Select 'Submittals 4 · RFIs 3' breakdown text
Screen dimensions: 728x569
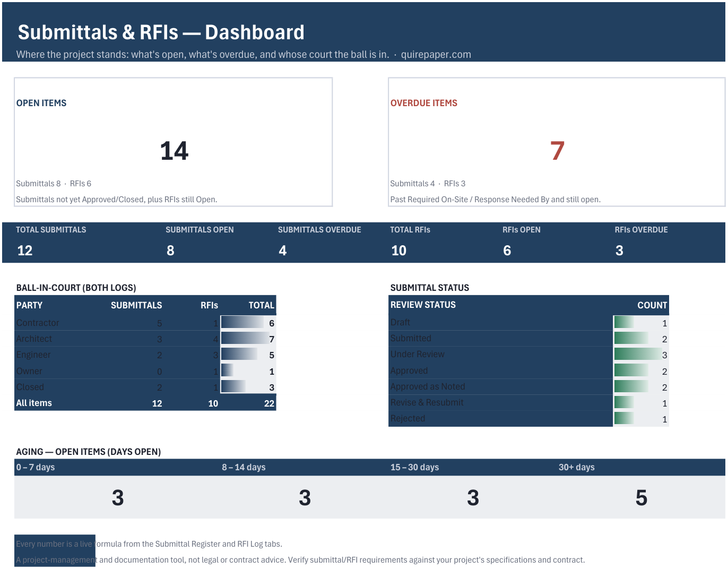[428, 184]
